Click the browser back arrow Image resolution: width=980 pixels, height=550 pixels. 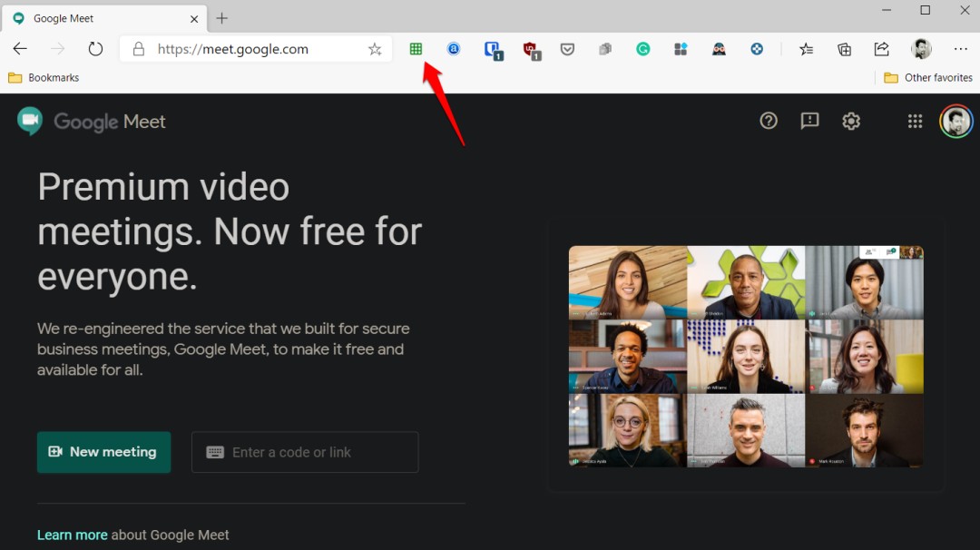click(x=20, y=49)
